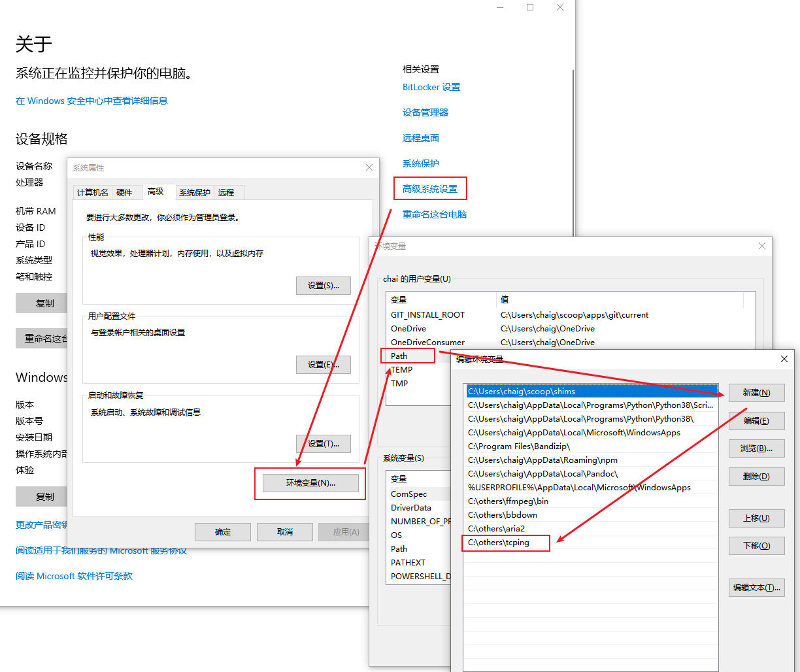Screen dimensions: 800x672
Task: Click 重命名这台电脑 link
Action: (435, 214)
